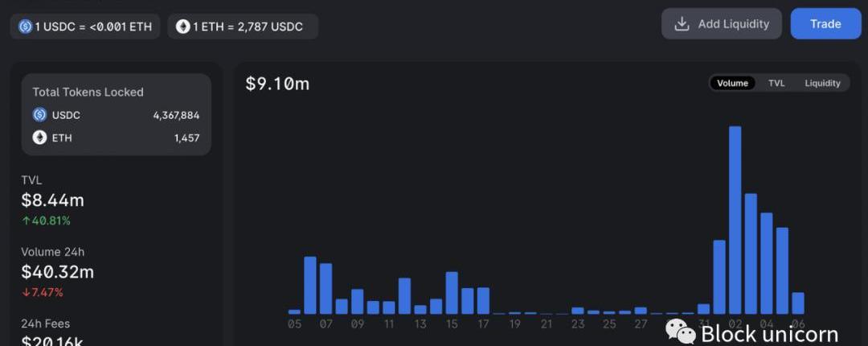Open the Add Liquidity dialog
This screenshot has width=868, height=346.
(x=721, y=24)
